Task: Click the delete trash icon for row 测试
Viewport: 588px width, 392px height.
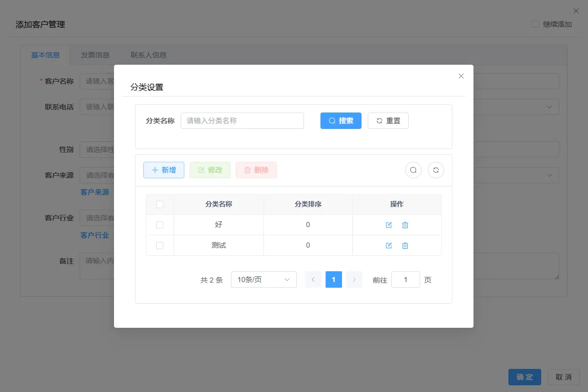Action: pos(405,246)
